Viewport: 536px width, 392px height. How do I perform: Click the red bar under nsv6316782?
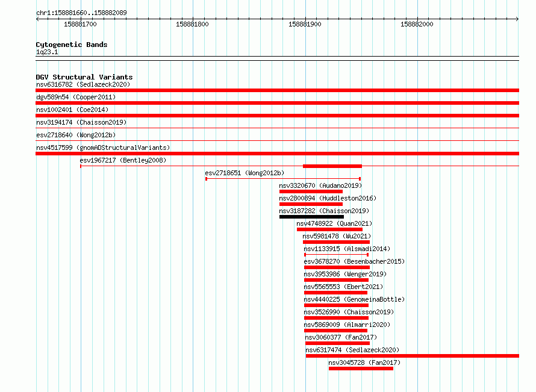click(x=277, y=90)
